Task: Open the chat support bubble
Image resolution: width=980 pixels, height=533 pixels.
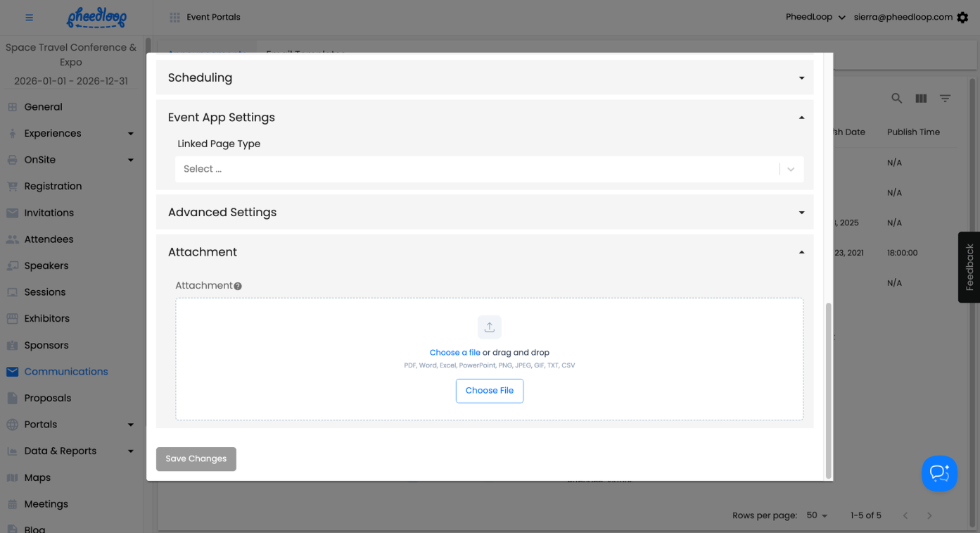Action: (x=939, y=473)
